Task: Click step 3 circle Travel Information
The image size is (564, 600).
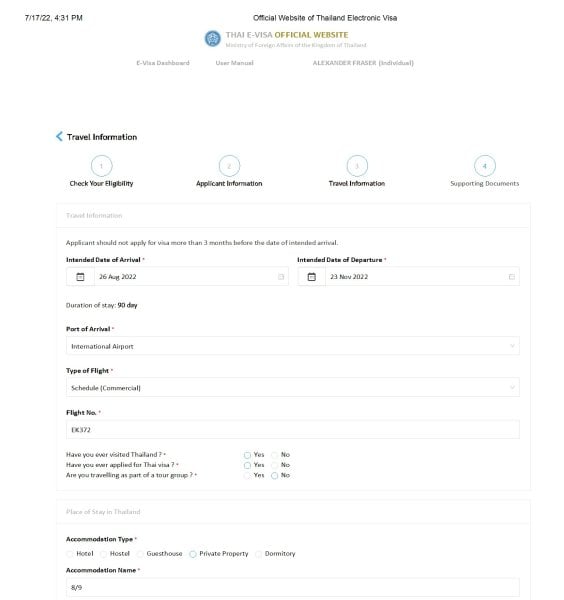Action: [x=357, y=166]
